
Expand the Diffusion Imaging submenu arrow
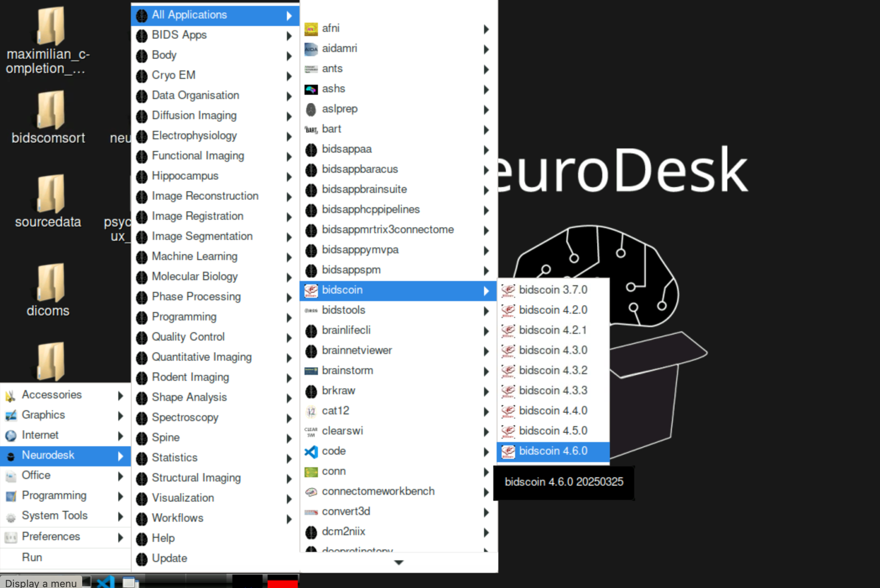(289, 116)
